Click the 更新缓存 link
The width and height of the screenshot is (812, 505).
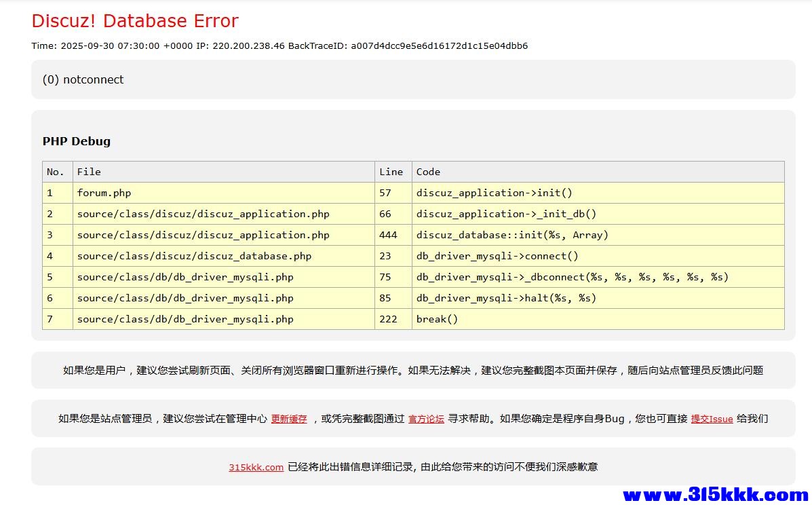[x=289, y=419]
